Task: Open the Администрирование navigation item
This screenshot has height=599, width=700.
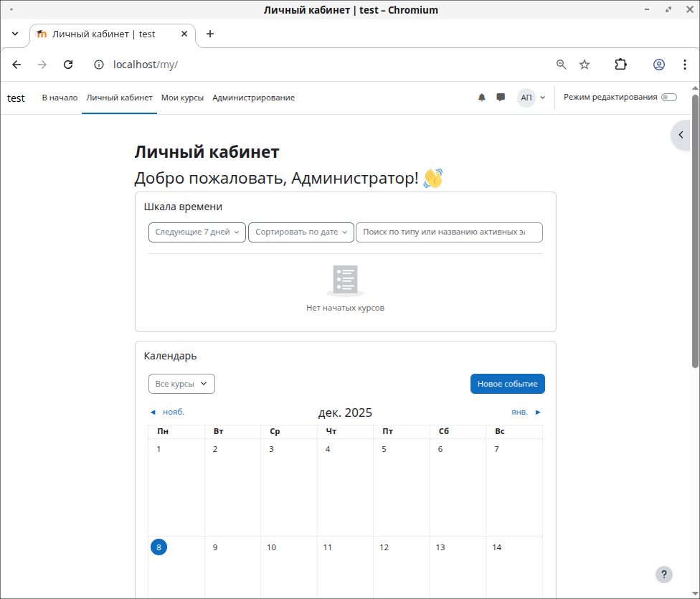Action: click(253, 98)
